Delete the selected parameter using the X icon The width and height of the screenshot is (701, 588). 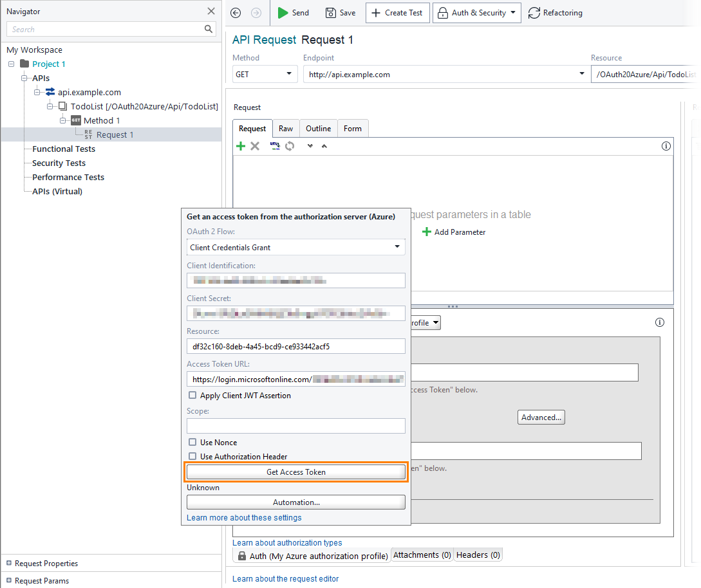pyautogui.click(x=255, y=146)
